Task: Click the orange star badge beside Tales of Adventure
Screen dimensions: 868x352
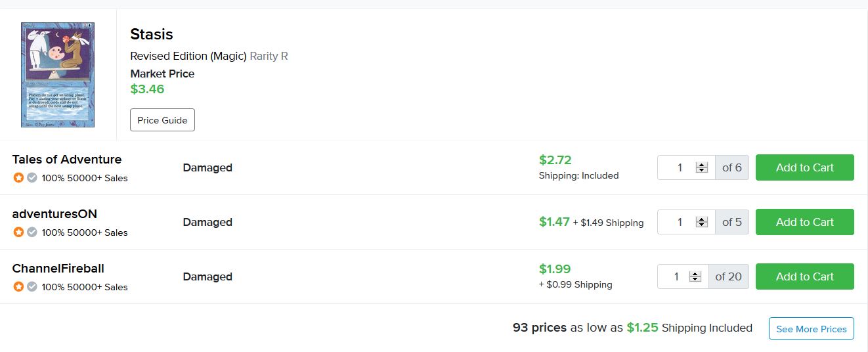Action: 18,177
